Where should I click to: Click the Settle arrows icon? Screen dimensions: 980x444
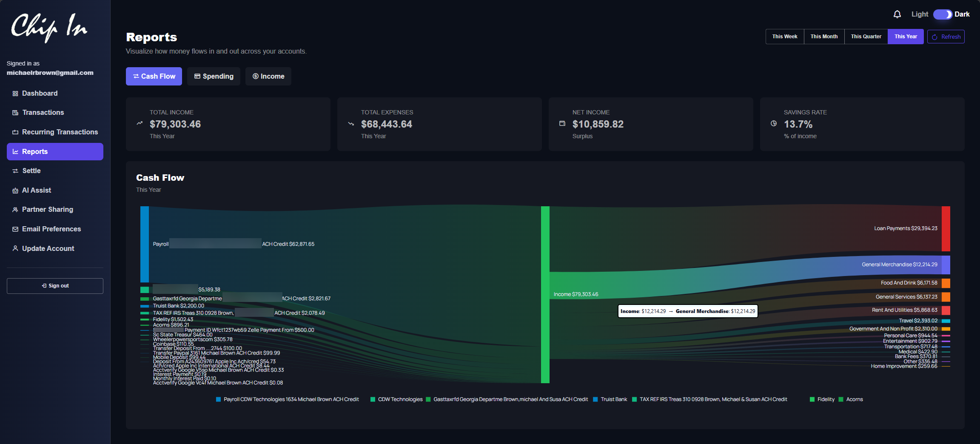[x=15, y=171]
